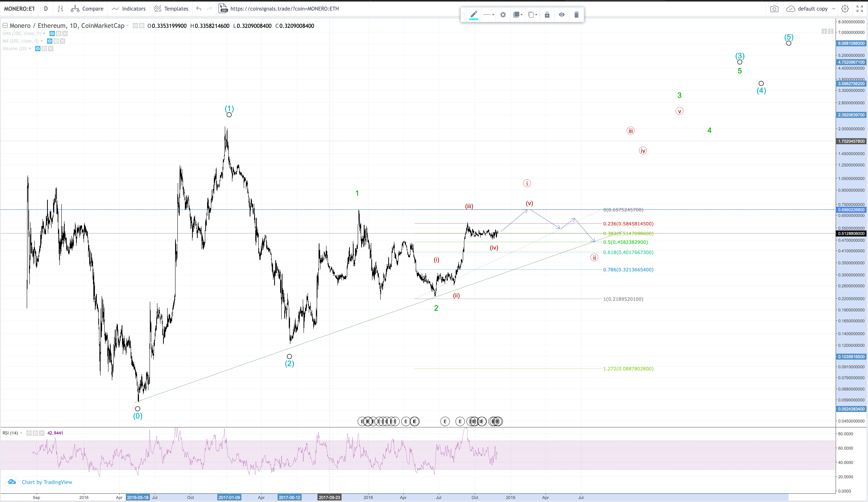Open visual order layers dropdown

click(518, 14)
